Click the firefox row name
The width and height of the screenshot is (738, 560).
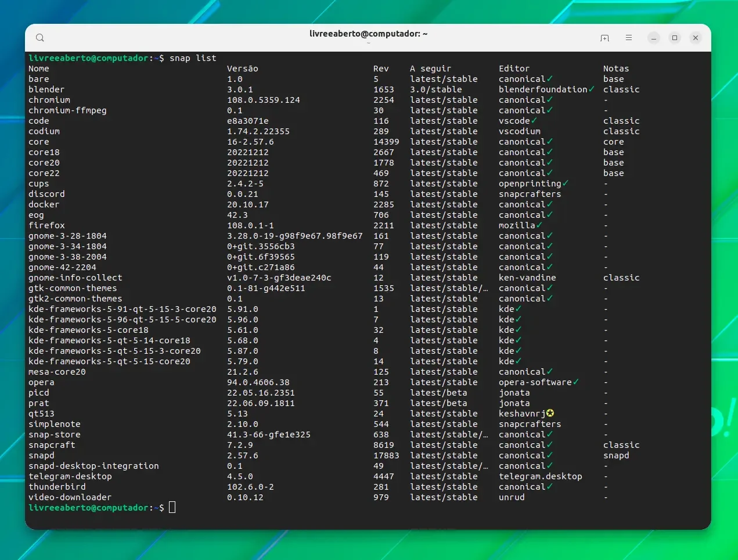[47, 225]
